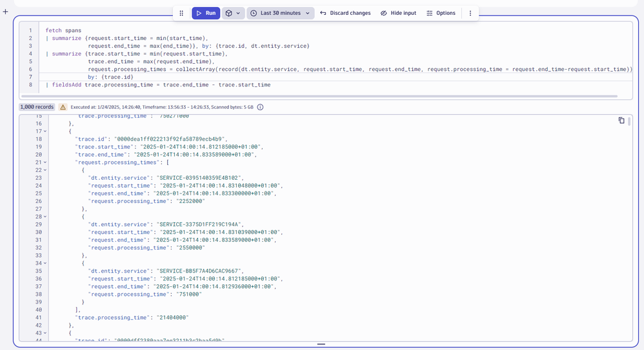Fold the service record at line 34
644x350 pixels.
click(45, 263)
